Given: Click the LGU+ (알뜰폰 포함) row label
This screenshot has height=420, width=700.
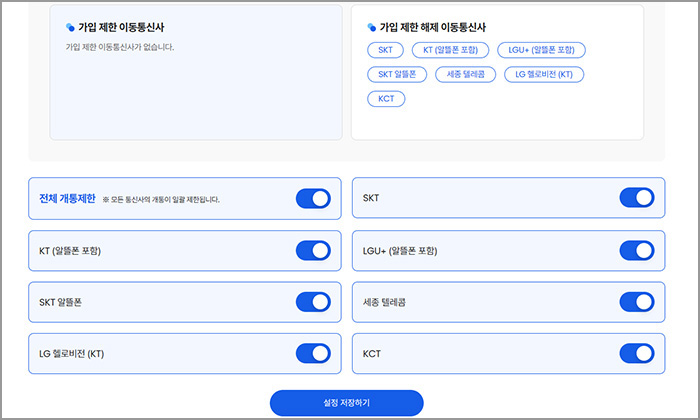Looking at the screenshot, I should (400, 251).
